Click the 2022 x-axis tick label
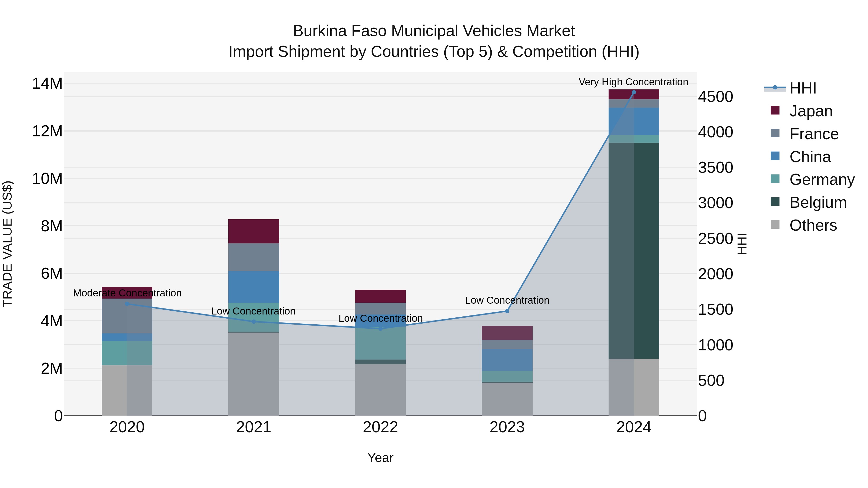Image resolution: width=868 pixels, height=488 pixels. 380,427
